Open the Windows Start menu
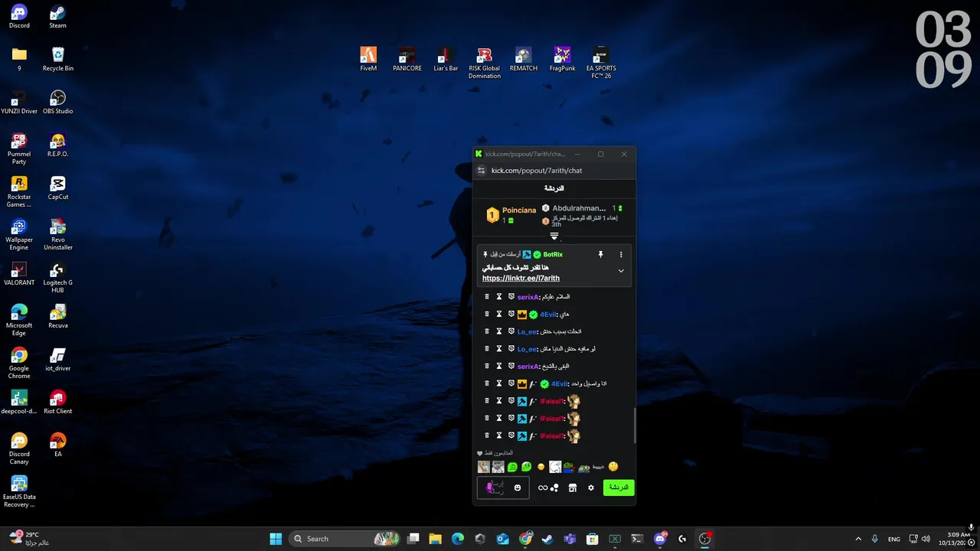This screenshot has width=980, height=551. click(x=276, y=539)
